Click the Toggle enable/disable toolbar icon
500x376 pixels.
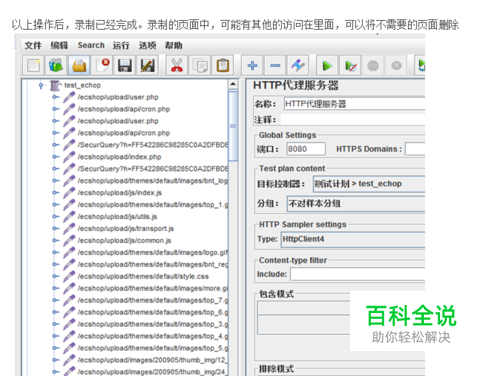click(x=298, y=65)
